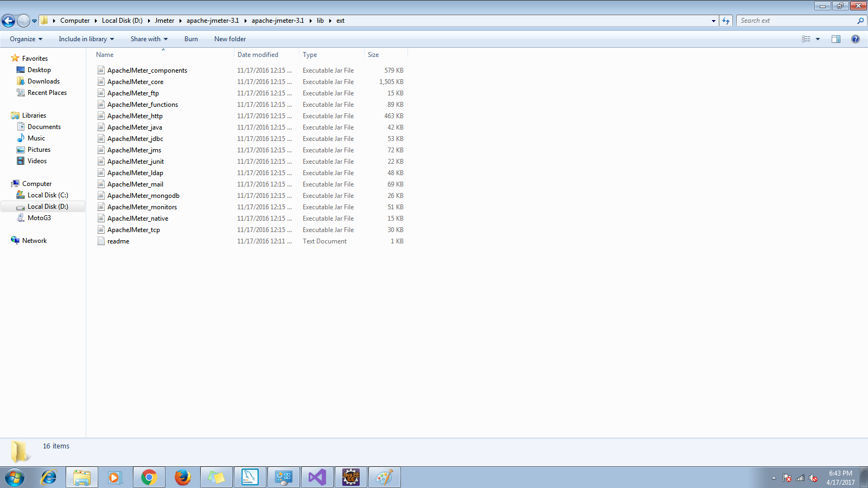Viewport: 868px width, 488px height.
Task: Select ApacheJMeter_core jar file
Action: [135, 82]
